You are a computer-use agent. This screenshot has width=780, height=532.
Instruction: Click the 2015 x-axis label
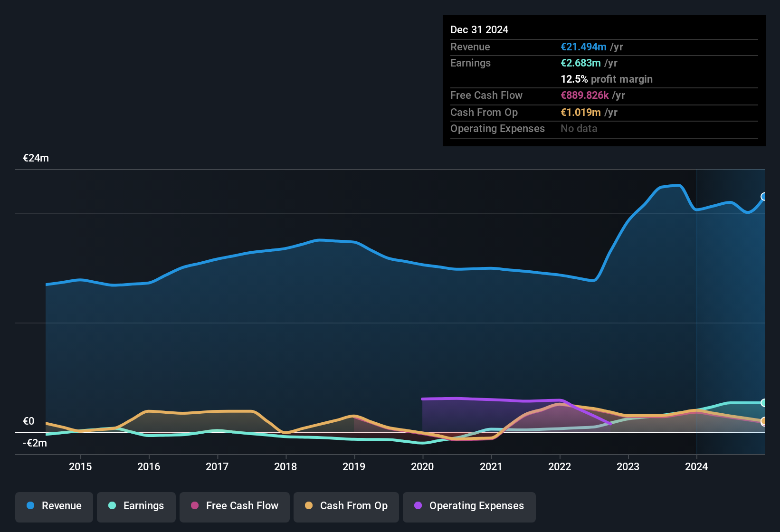[x=80, y=466]
